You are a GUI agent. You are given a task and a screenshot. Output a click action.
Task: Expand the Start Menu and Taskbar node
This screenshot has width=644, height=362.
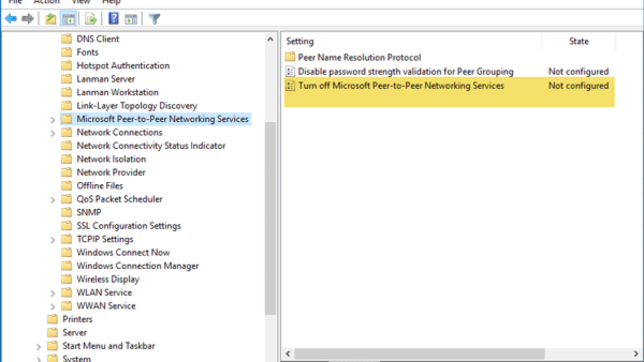(39, 347)
